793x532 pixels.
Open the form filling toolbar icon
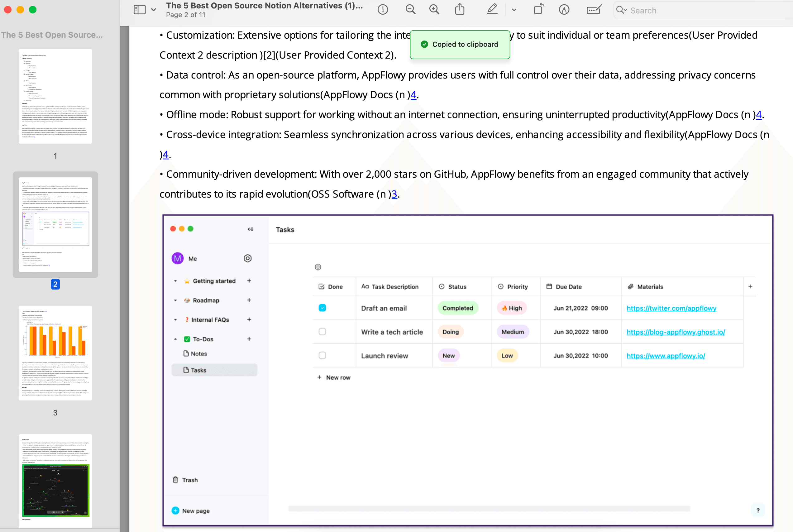tap(594, 10)
